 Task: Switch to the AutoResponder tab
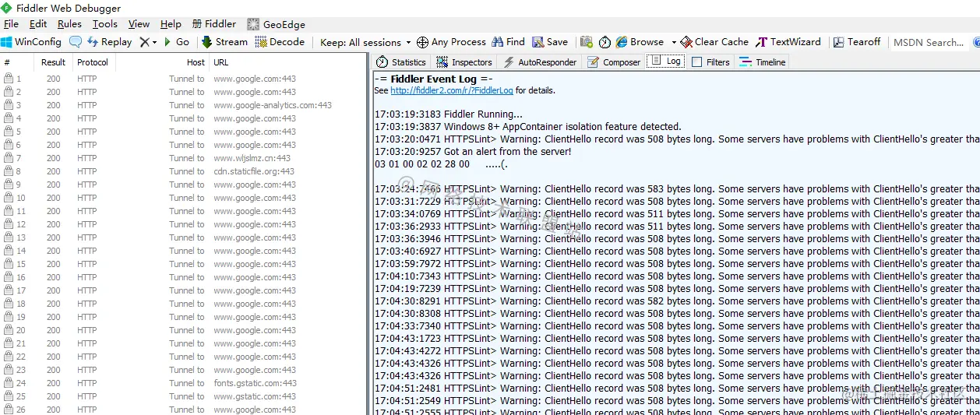540,62
